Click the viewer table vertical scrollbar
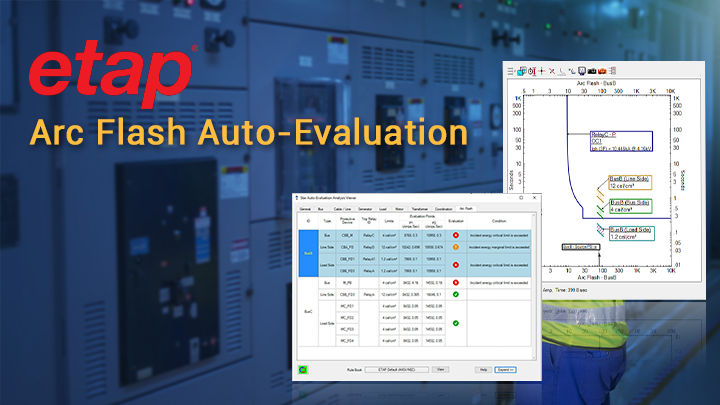The height and width of the screenshot is (405, 720). click(534, 286)
